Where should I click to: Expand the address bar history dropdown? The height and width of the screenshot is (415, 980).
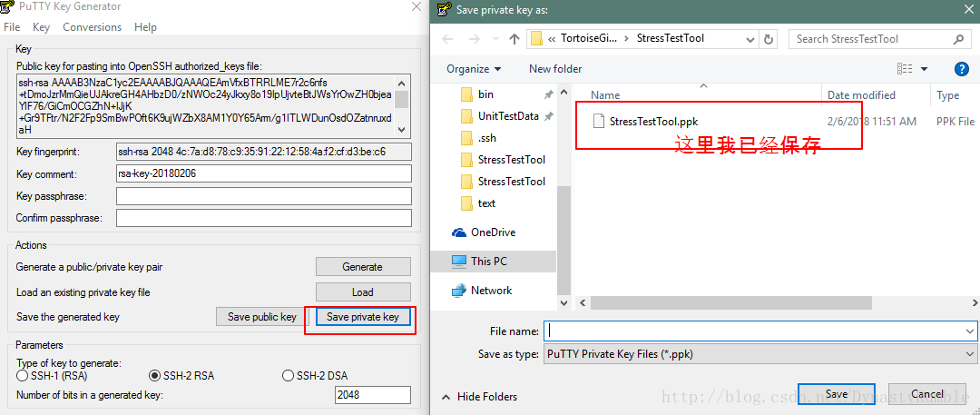coord(750,39)
